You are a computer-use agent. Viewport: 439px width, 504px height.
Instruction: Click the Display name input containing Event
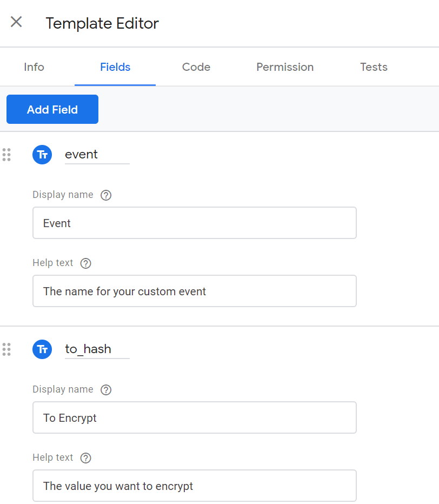pyautogui.click(x=195, y=223)
